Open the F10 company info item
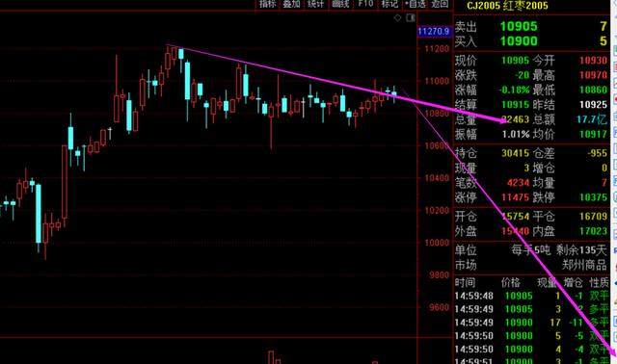This screenshot has height=364, width=617. tap(365, 4)
